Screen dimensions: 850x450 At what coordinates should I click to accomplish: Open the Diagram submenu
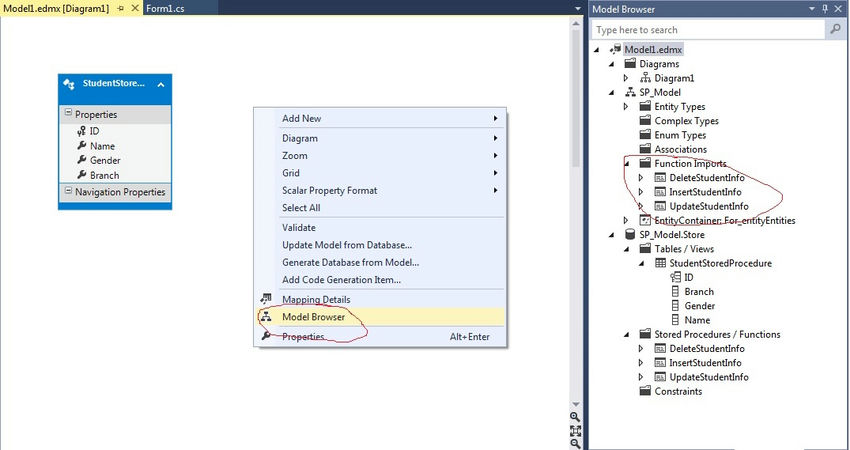[x=391, y=138]
